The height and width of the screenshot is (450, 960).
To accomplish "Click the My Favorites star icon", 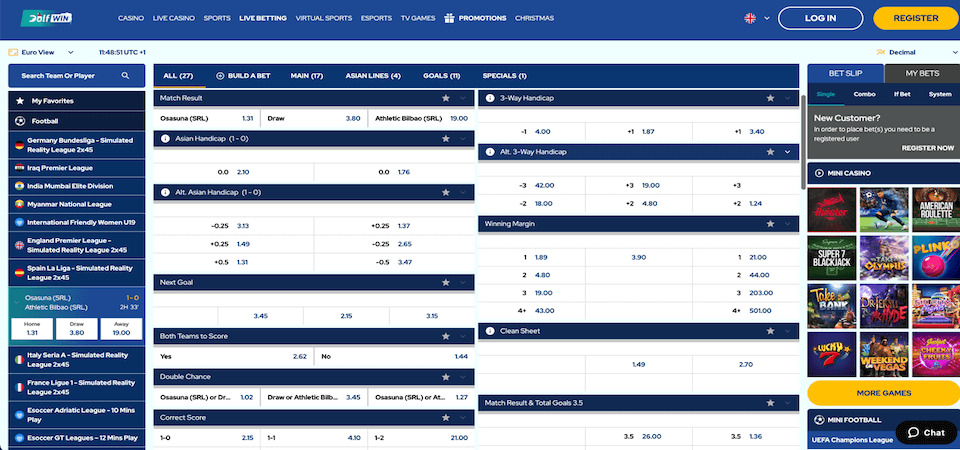I will [x=20, y=101].
